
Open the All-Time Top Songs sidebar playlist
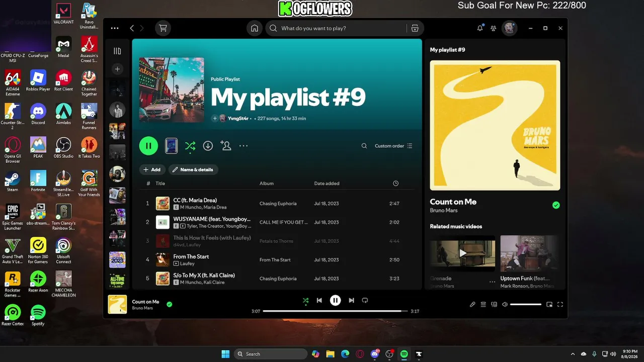click(x=117, y=280)
